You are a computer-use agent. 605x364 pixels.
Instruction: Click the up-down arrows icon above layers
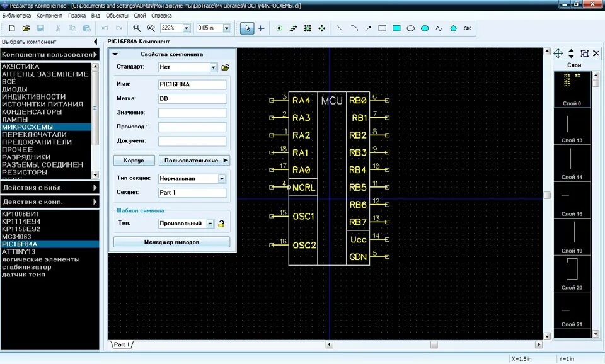tap(572, 54)
